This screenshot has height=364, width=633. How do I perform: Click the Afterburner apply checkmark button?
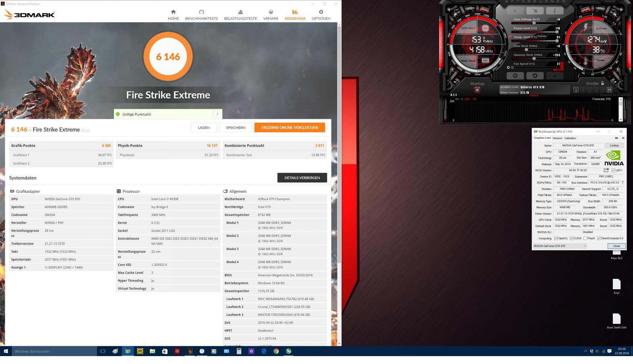pyautogui.click(x=555, y=76)
